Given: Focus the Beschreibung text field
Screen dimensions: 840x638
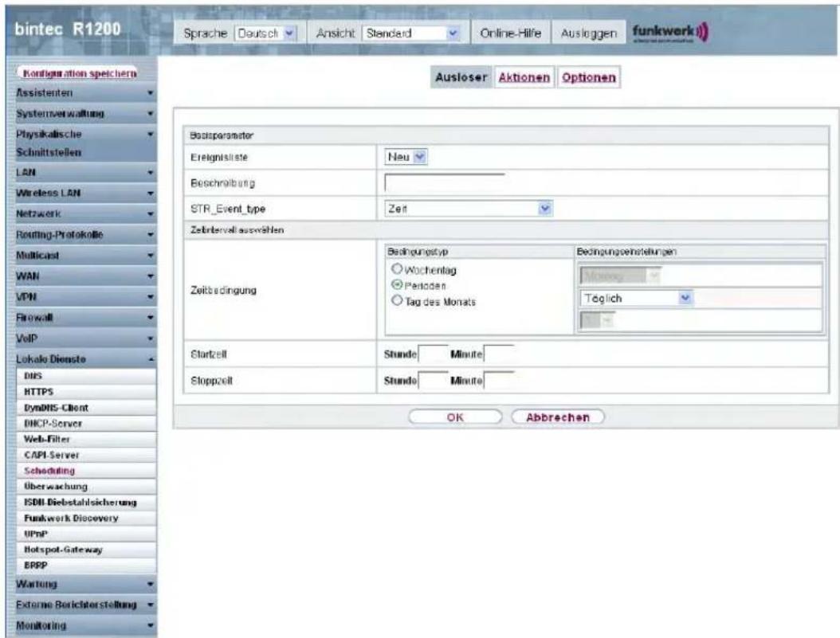Looking at the screenshot, I should pyautogui.click(x=445, y=182).
